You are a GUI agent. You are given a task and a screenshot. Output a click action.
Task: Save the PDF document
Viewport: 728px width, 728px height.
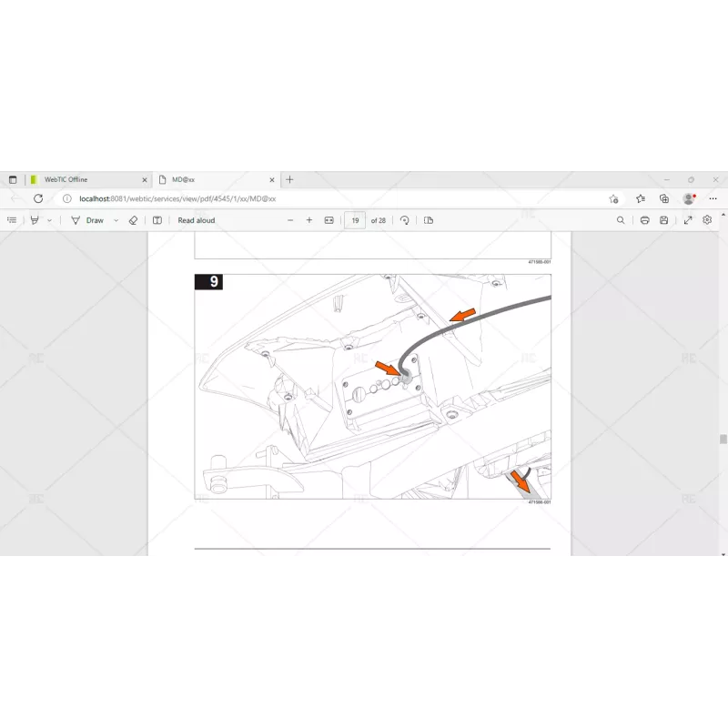[664, 220]
